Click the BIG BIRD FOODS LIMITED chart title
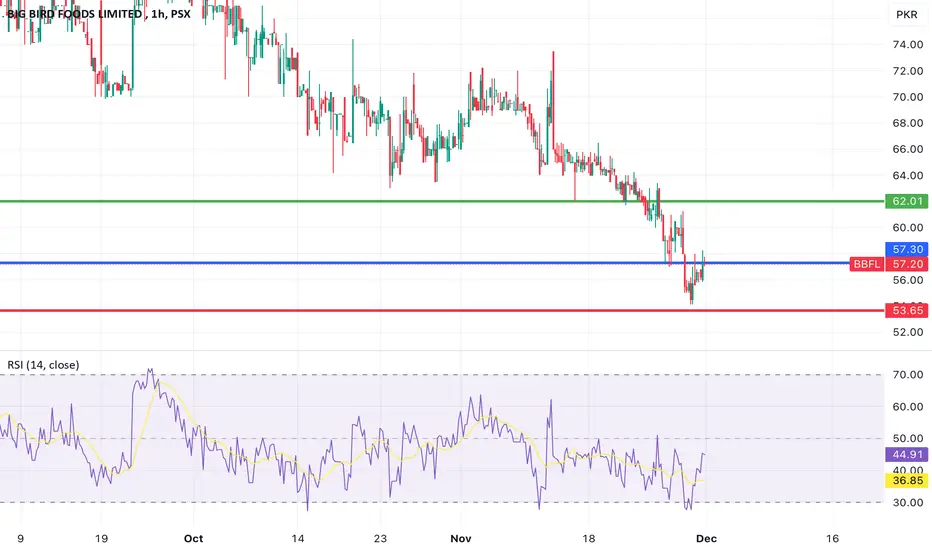Viewport: 932px width, 550px height. [99, 14]
